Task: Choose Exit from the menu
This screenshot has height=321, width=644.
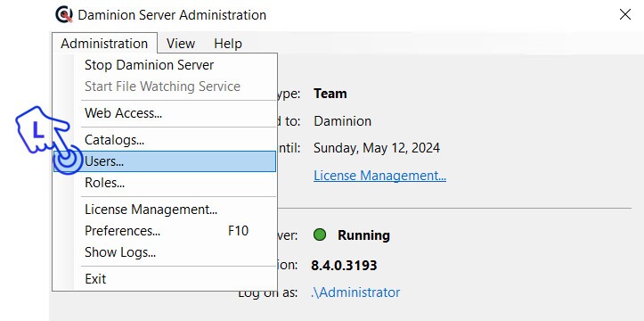Action: [x=165, y=279]
